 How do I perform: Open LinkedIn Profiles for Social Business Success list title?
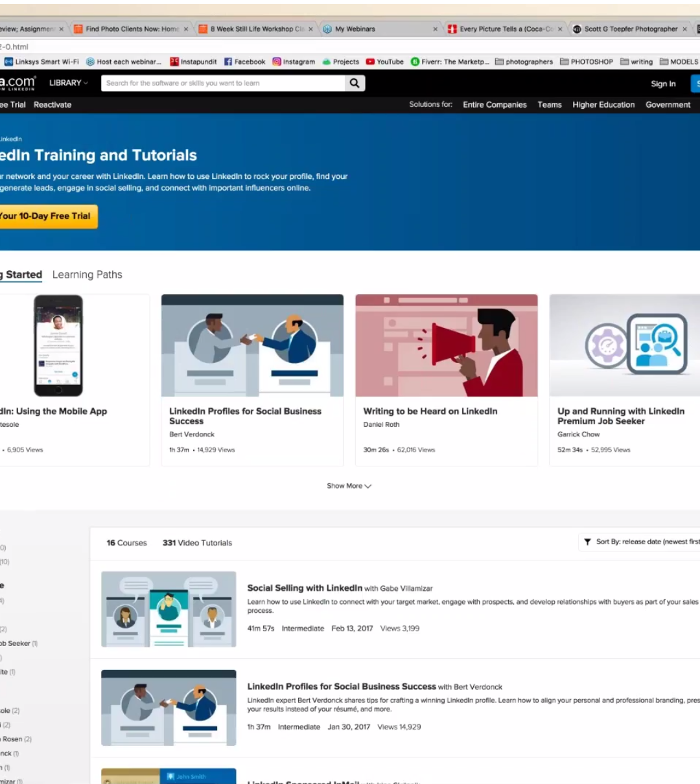(x=342, y=687)
